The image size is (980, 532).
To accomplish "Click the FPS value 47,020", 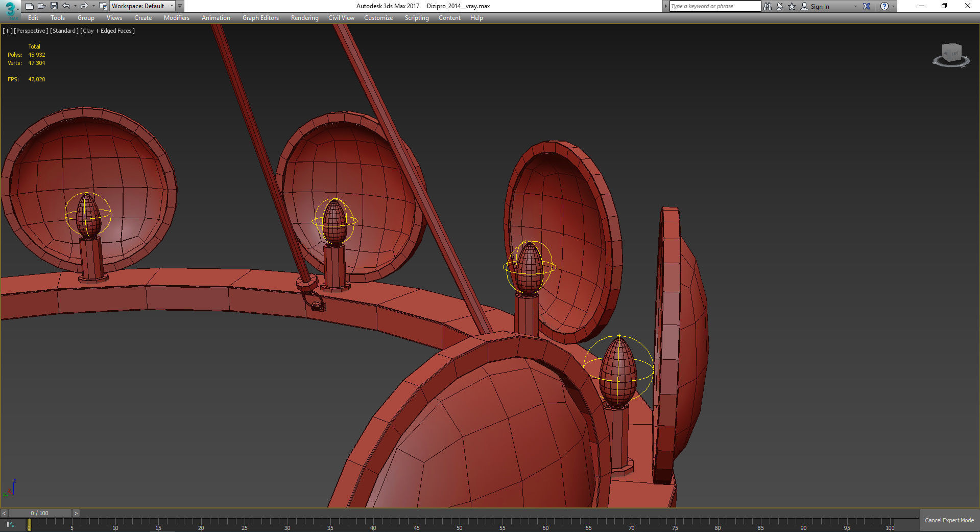I will click(37, 79).
